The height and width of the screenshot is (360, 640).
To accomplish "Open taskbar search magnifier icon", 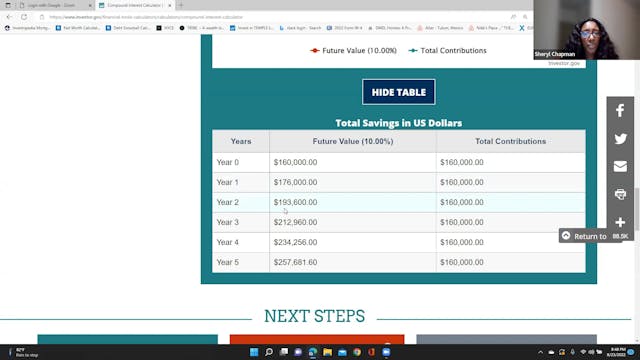I will point(269,352).
